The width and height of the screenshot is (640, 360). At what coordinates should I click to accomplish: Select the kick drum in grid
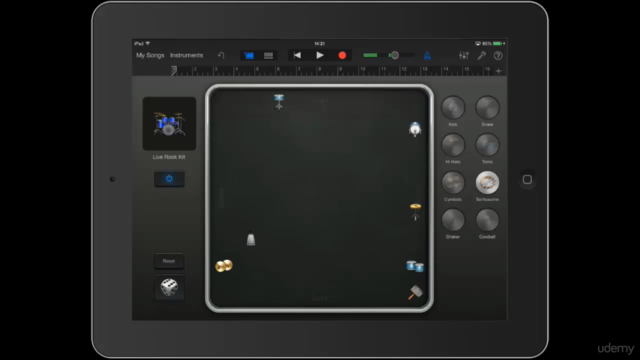(415, 129)
